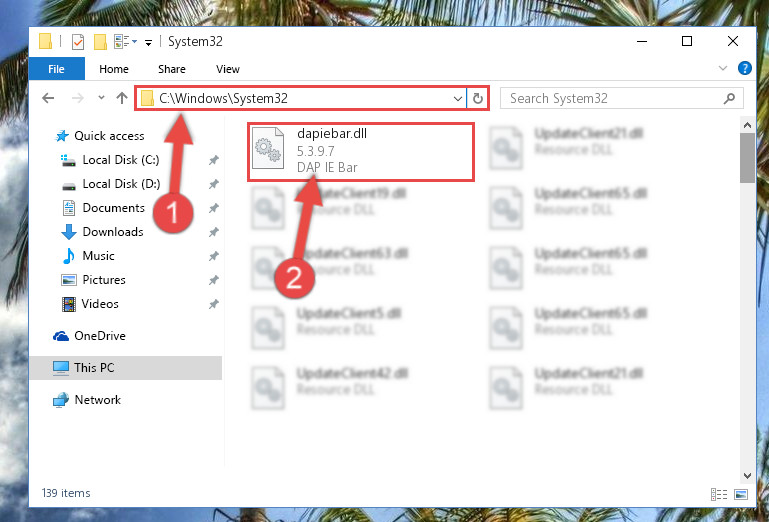769x522 pixels.
Task: Open the Share ribbon tab
Action: (x=172, y=69)
